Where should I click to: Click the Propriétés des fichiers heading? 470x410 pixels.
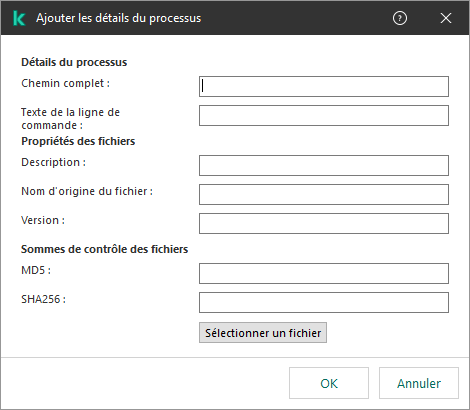pos(78,141)
